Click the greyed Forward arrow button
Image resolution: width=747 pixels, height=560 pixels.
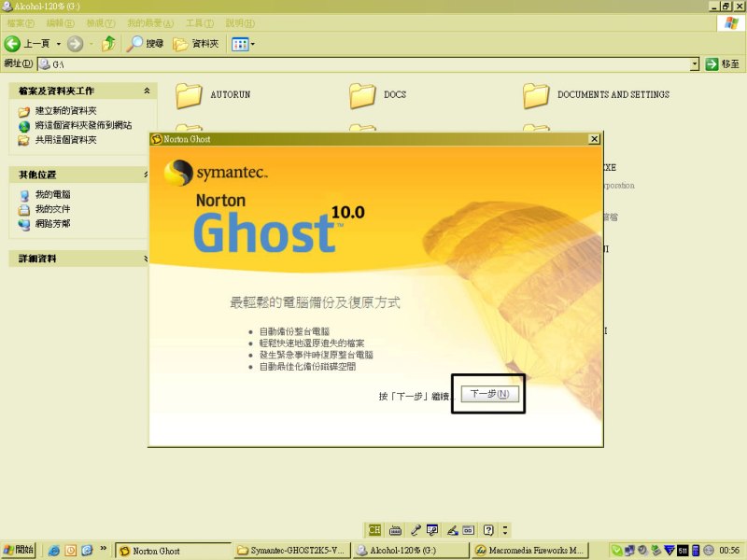click(x=75, y=44)
